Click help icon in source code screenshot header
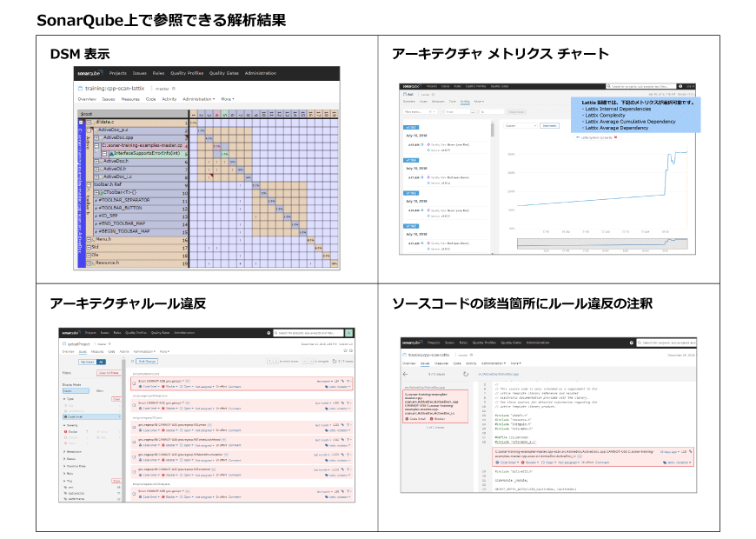Viewport: 756px width, 539px height. pyautogui.click(x=631, y=343)
